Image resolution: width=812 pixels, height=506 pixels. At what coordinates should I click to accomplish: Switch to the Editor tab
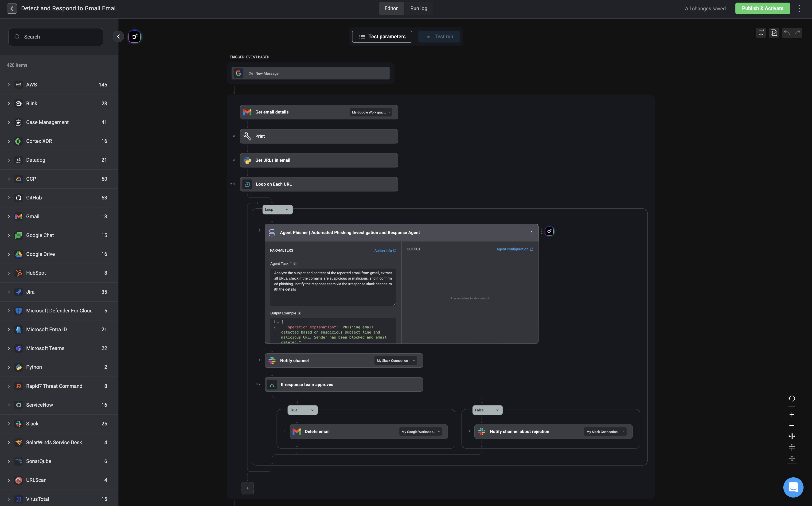[x=391, y=8]
